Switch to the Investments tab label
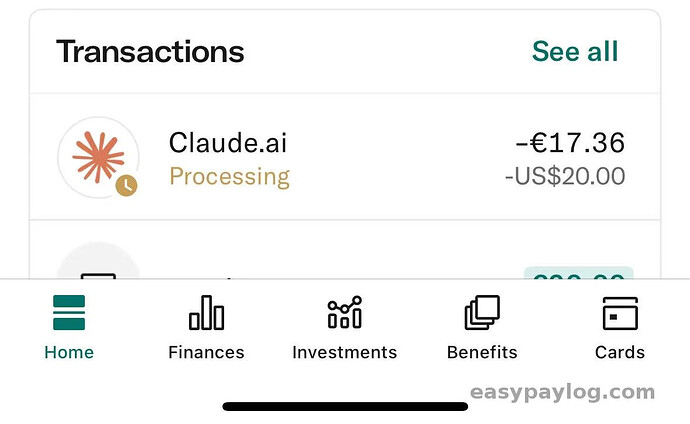690x424 pixels. 345,352
